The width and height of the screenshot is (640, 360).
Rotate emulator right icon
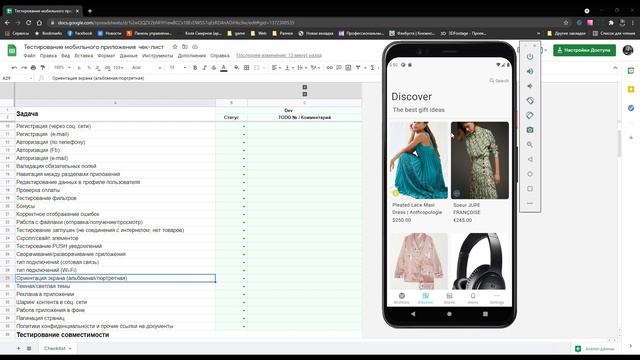pyautogui.click(x=530, y=115)
